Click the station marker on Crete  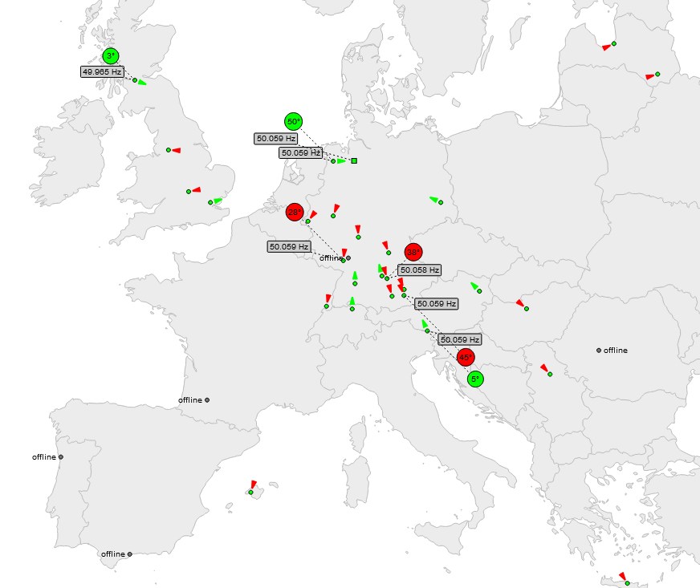tap(627, 583)
